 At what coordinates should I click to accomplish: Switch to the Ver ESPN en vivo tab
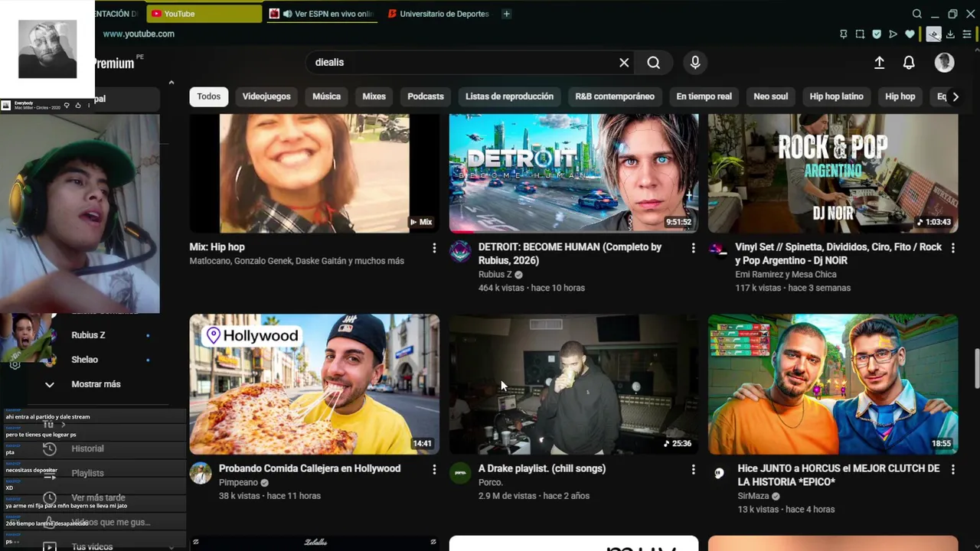point(322,14)
